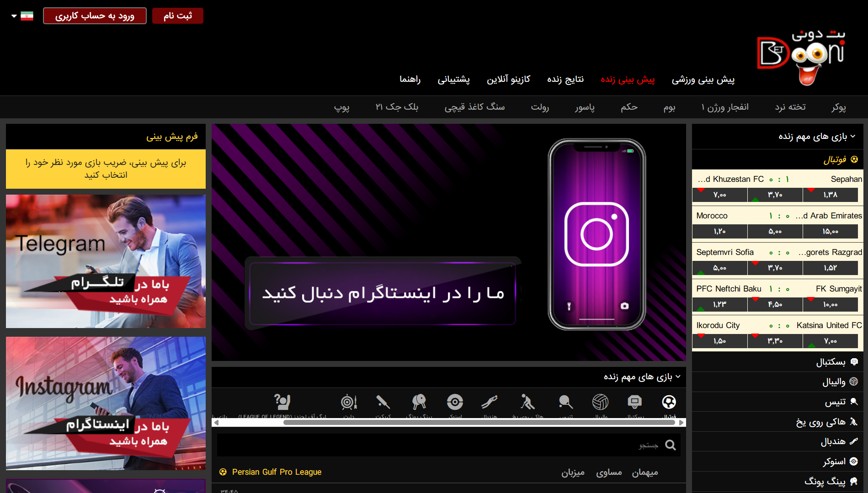The height and width of the screenshot is (493, 868).
Task: Open the رولت game link
Action: pos(540,107)
